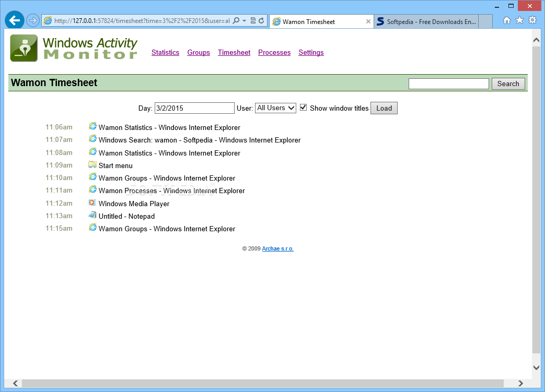Refresh the page with reload icon

tap(261, 20)
